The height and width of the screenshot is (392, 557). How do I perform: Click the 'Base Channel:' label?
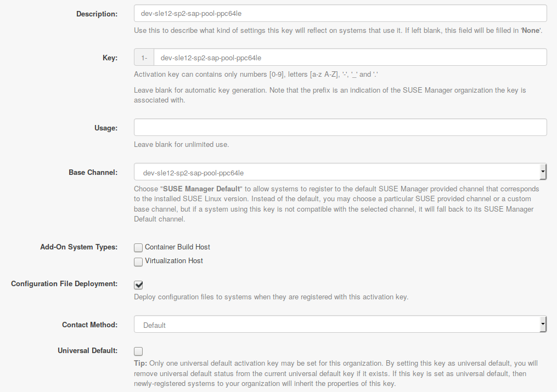93,172
